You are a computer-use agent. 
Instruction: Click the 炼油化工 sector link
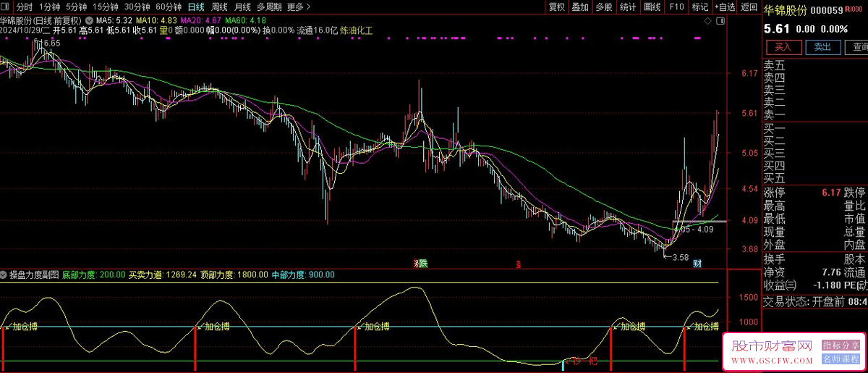click(355, 30)
